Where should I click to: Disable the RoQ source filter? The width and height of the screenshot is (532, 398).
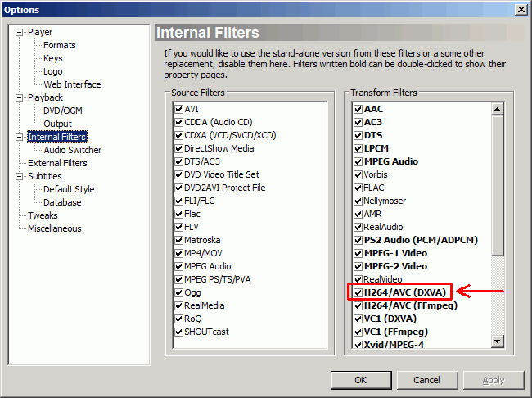pyautogui.click(x=178, y=319)
